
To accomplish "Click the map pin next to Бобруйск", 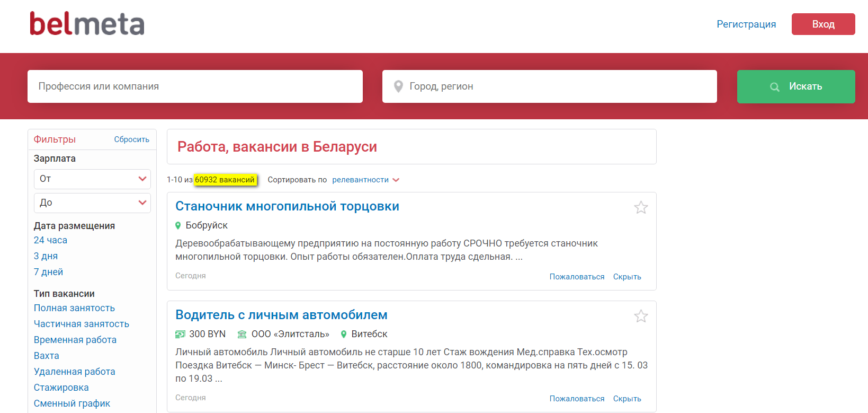I will (178, 225).
